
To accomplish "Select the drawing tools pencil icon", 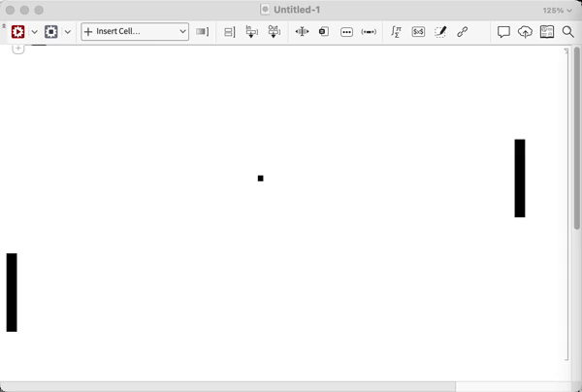I will [x=440, y=32].
